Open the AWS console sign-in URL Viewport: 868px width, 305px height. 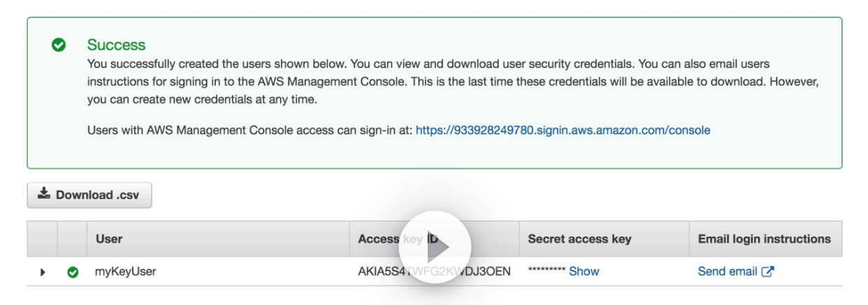563,130
